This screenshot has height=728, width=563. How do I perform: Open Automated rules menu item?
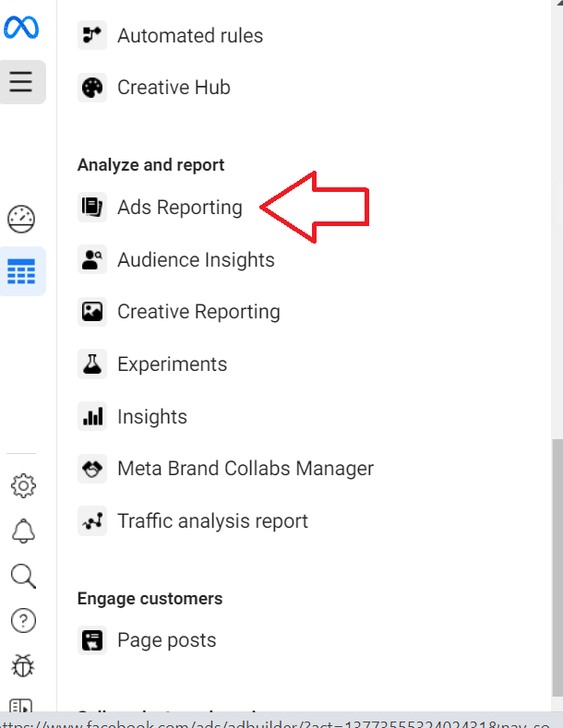[190, 35]
